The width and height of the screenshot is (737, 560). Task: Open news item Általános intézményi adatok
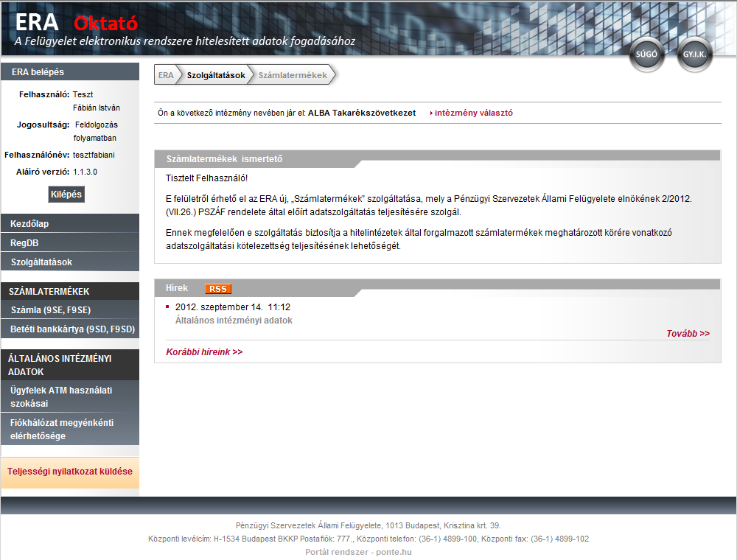coord(234,321)
